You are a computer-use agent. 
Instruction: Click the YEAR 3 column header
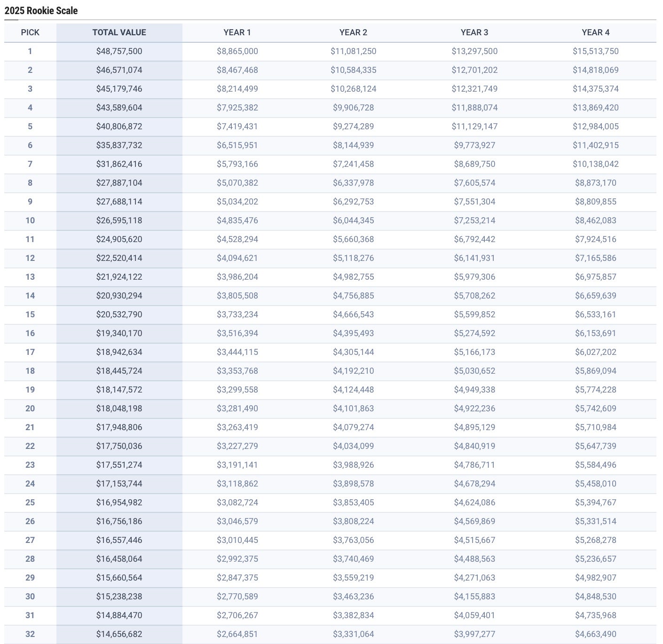(x=474, y=32)
